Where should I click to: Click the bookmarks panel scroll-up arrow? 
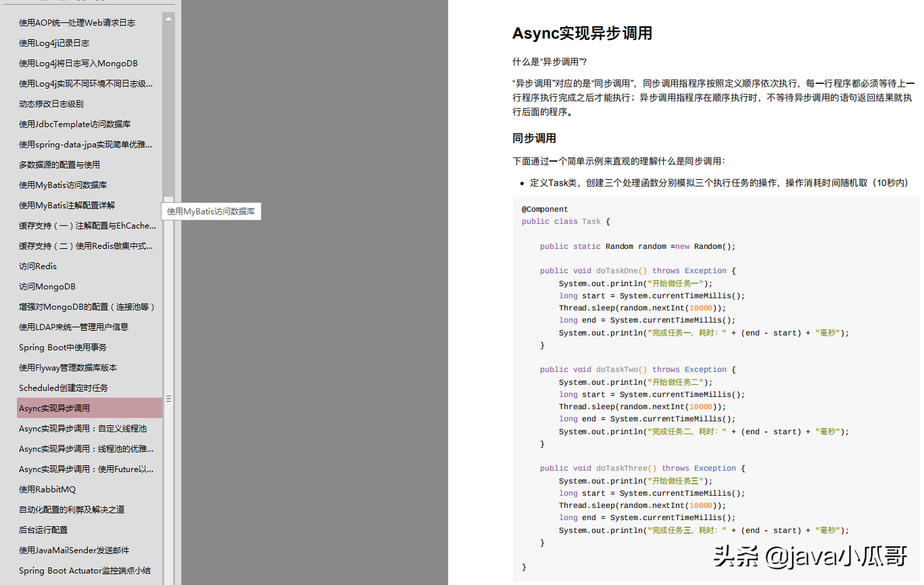[168, 19]
